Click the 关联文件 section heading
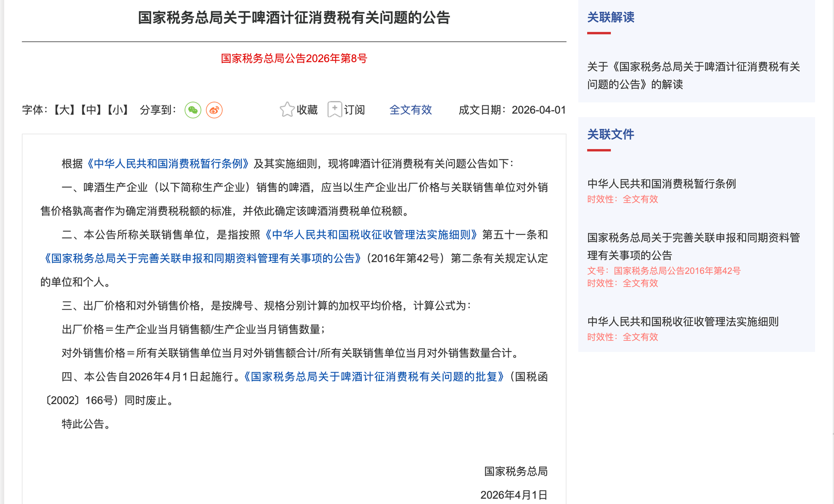The image size is (834, 504). 611,134
